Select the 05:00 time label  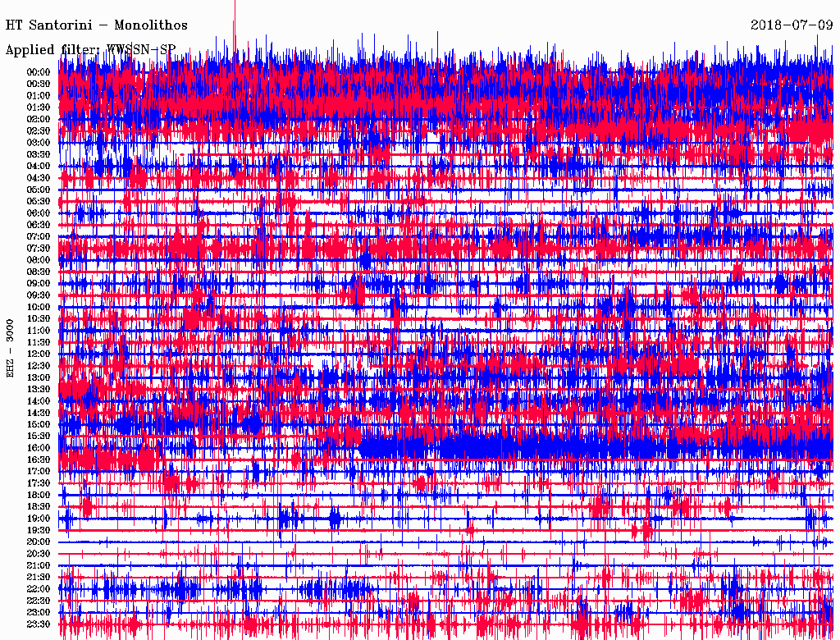pos(39,190)
